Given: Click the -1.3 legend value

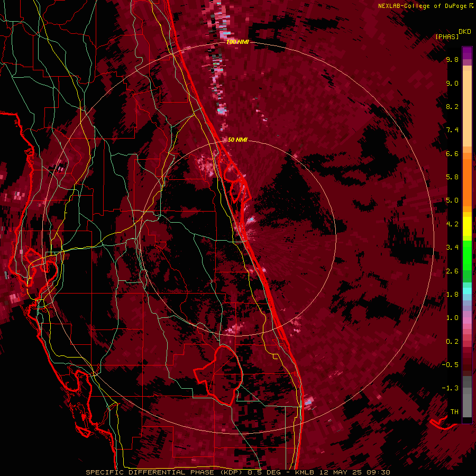Looking at the screenshot, I should point(451,388).
